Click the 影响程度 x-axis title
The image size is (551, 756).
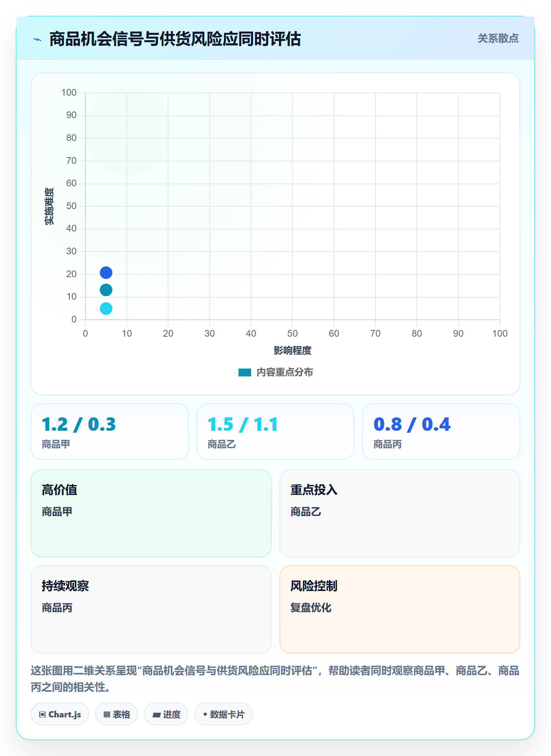(x=292, y=350)
